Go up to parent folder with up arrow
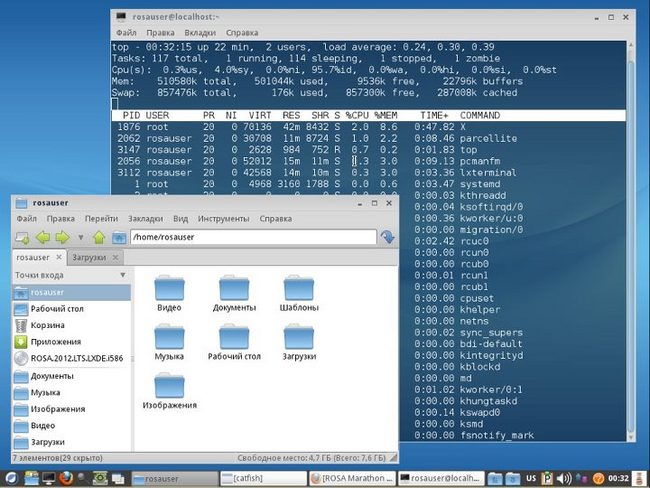650x488 pixels. click(x=99, y=237)
